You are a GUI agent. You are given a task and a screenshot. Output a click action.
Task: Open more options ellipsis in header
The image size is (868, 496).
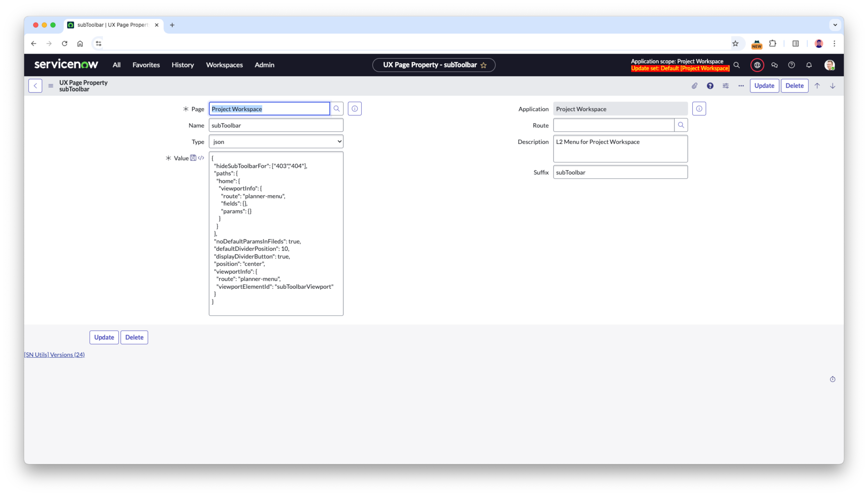tap(741, 86)
